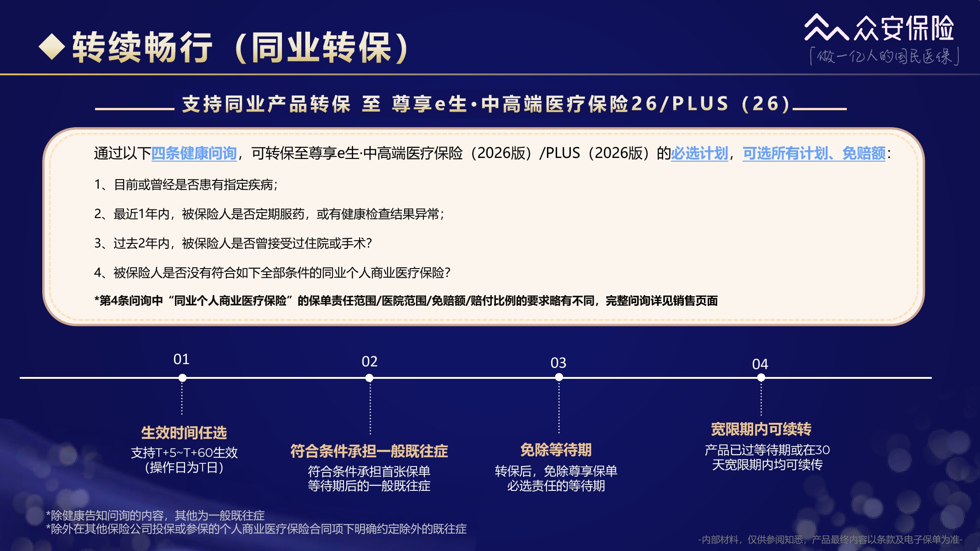This screenshot has width=980, height=551.
Task: Select timeline marker dot under 01
Action: tap(182, 378)
